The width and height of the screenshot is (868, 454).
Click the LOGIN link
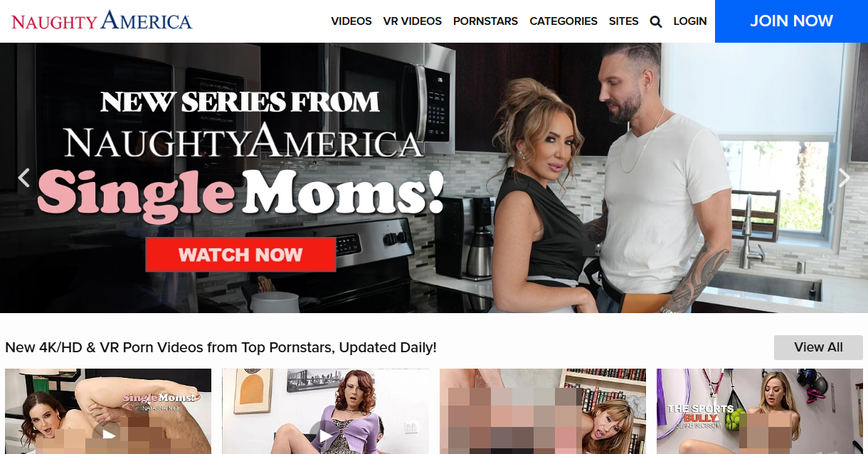click(x=690, y=21)
